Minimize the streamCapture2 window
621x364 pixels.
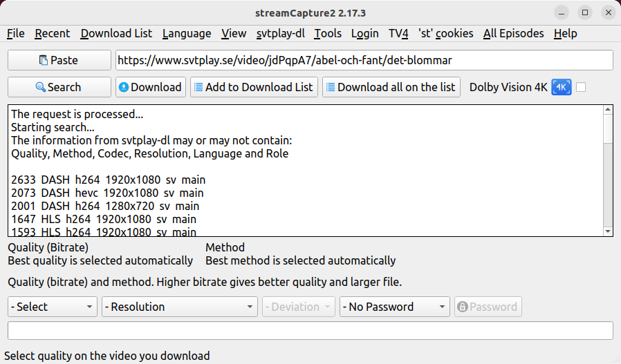pyautogui.click(x=562, y=12)
